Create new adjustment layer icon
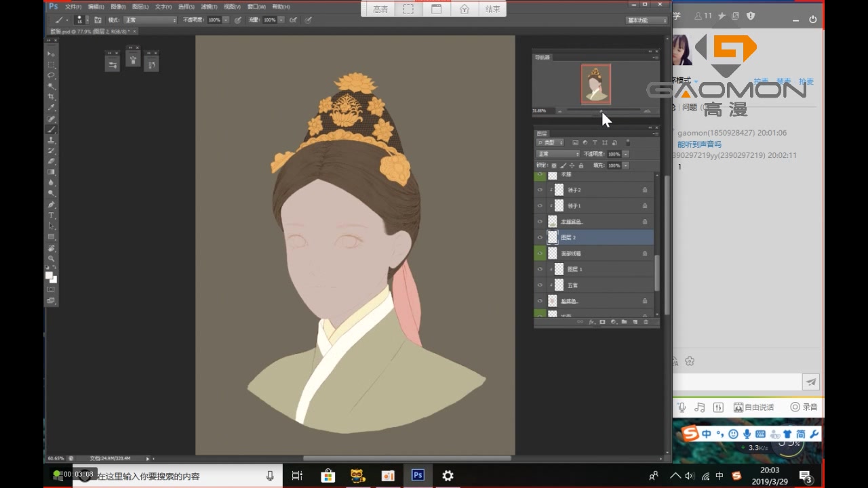 coord(613,322)
